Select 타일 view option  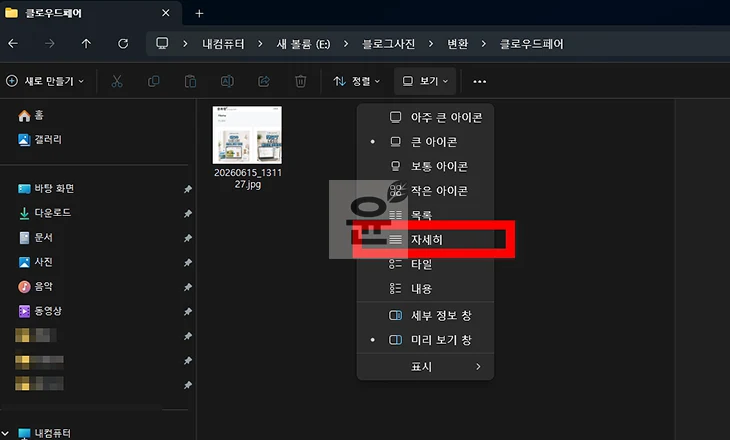(425, 264)
